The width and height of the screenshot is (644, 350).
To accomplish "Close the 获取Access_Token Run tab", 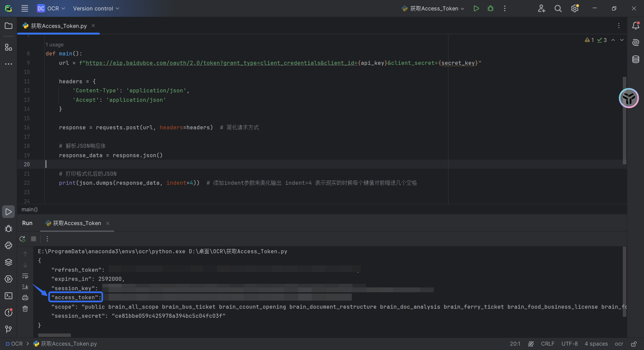I will 108,223.
